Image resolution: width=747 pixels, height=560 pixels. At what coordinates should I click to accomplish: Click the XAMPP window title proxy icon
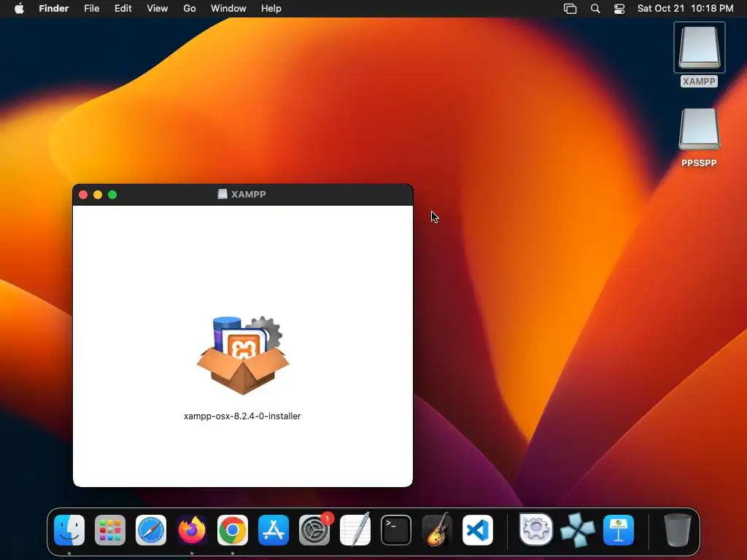222,194
